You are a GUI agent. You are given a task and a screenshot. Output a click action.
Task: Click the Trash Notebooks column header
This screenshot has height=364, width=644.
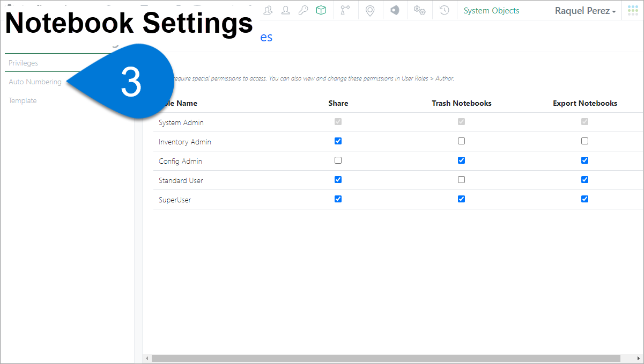pyautogui.click(x=462, y=103)
